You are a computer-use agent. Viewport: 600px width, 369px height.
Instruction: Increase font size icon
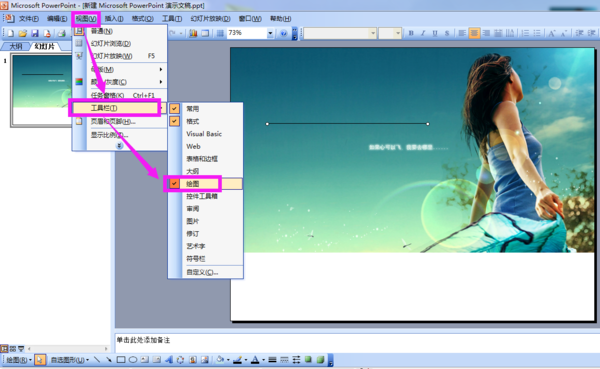(552, 33)
